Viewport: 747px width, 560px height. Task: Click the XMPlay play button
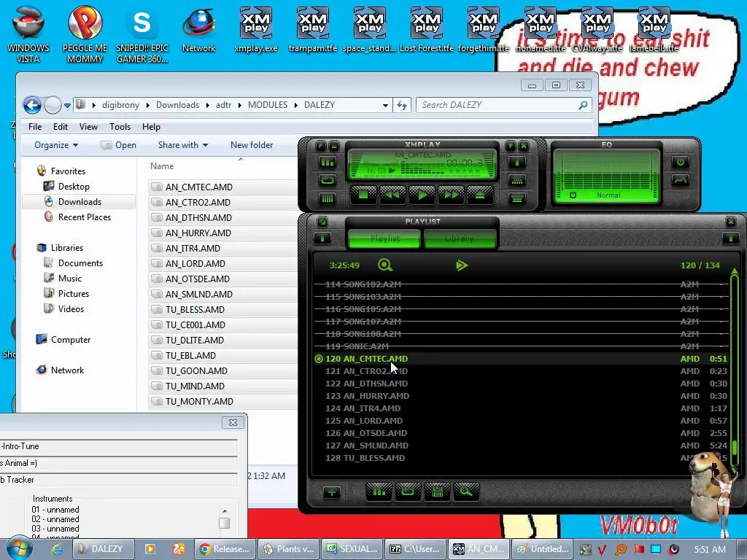422,195
